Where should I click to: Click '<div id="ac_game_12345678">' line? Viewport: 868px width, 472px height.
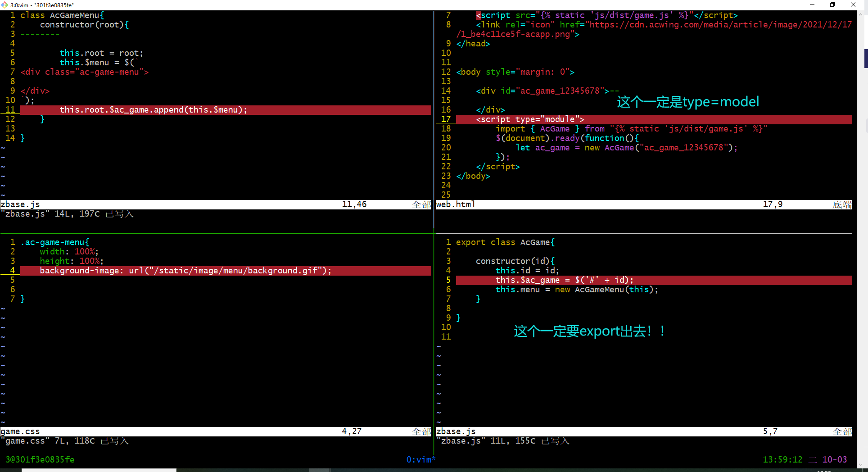tap(542, 91)
